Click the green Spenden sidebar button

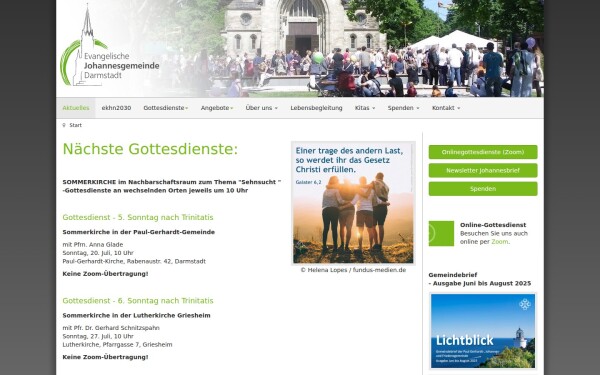point(483,189)
